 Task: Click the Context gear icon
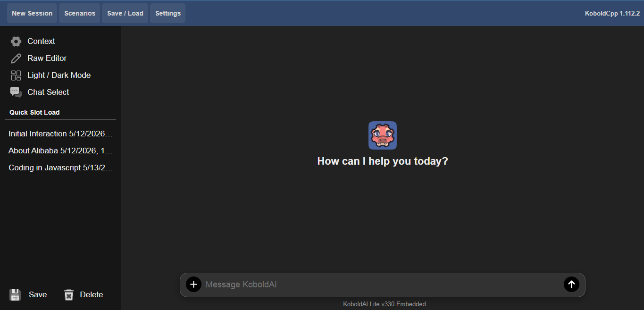[16, 42]
